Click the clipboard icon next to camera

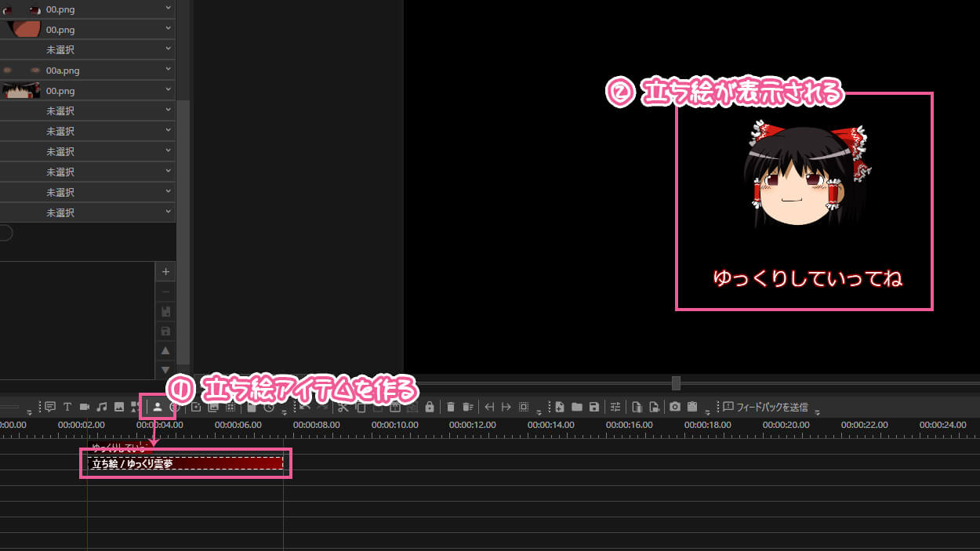coord(691,407)
